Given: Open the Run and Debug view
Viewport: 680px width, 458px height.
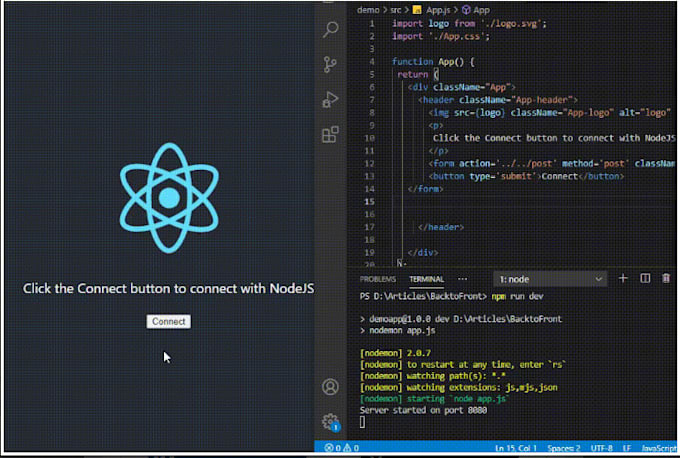Looking at the screenshot, I should point(330,99).
